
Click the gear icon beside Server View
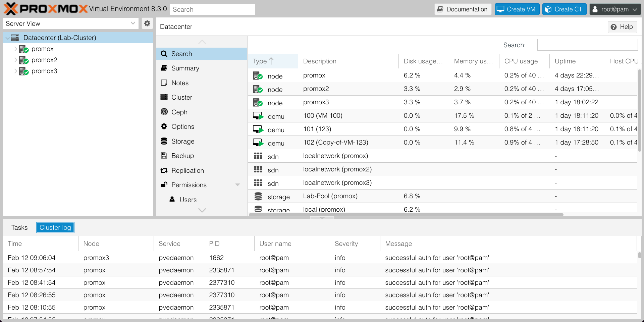click(x=147, y=23)
